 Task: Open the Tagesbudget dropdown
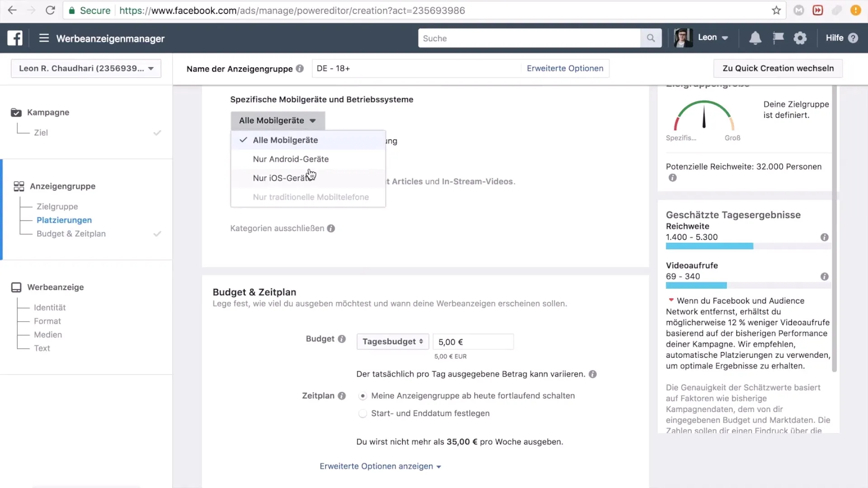392,342
